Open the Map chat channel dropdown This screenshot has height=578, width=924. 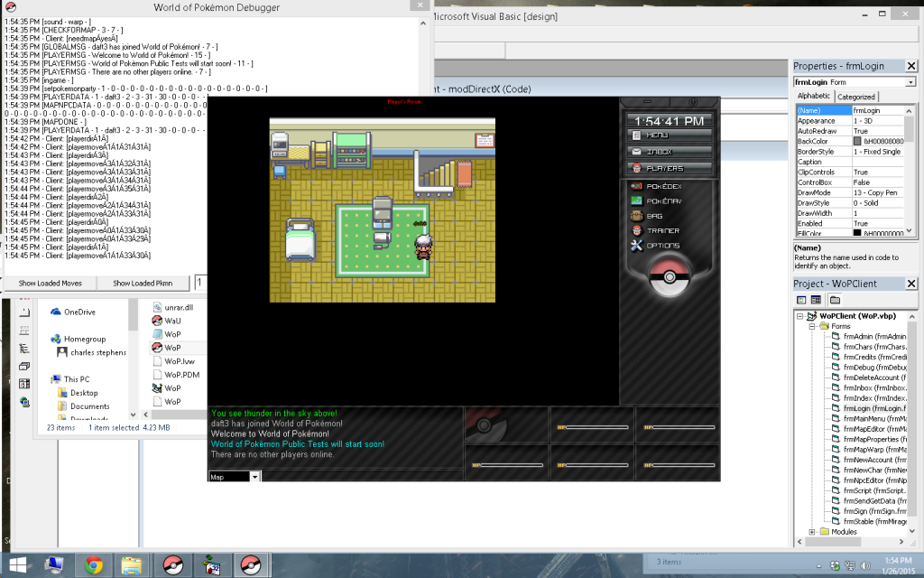(255, 477)
